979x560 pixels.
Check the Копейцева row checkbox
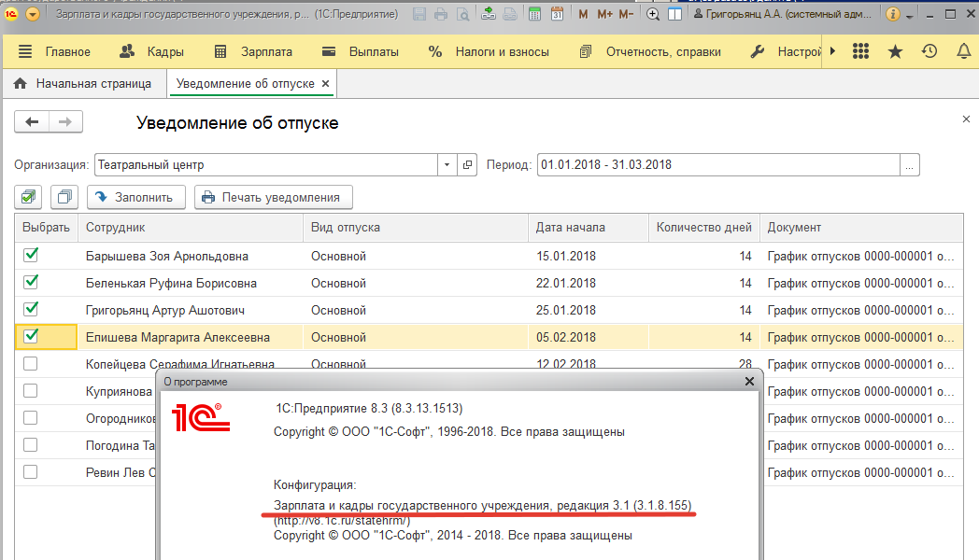tap(31, 364)
